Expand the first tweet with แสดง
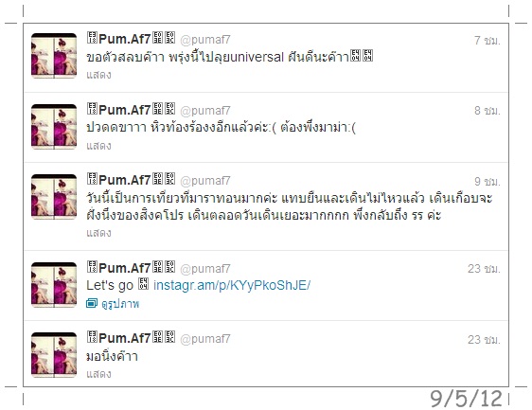 98,75
